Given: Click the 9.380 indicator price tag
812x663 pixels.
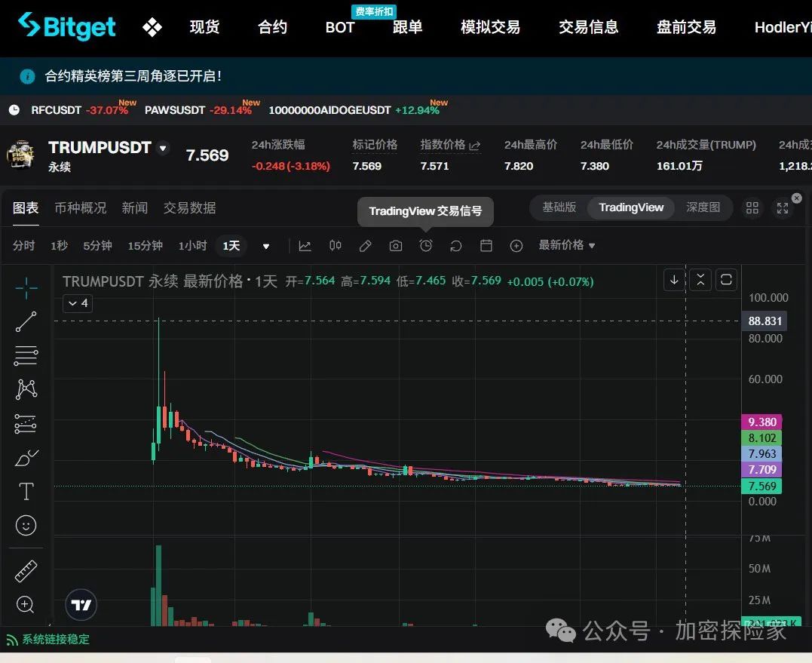Looking at the screenshot, I should (761, 422).
